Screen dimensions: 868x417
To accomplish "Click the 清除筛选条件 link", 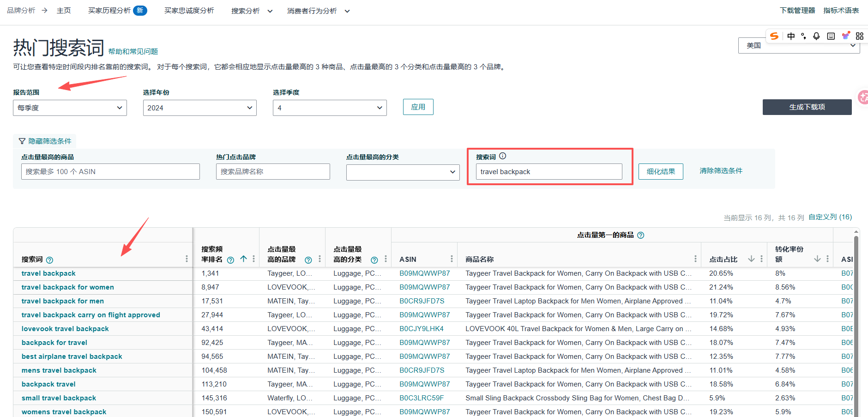I will [x=721, y=171].
